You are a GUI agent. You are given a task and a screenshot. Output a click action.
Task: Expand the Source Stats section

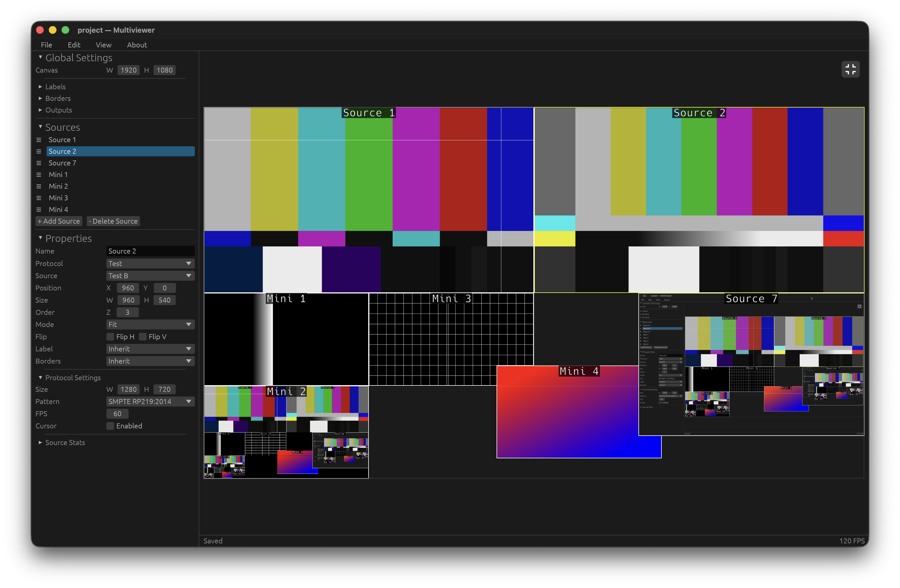(62, 443)
